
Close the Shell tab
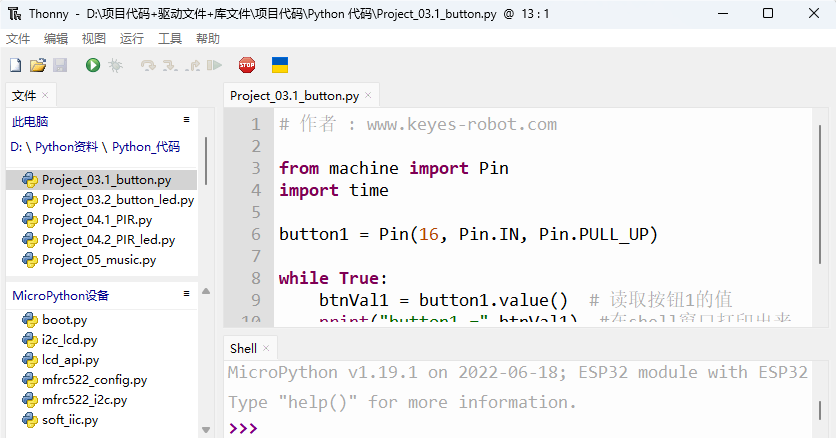[x=266, y=348]
